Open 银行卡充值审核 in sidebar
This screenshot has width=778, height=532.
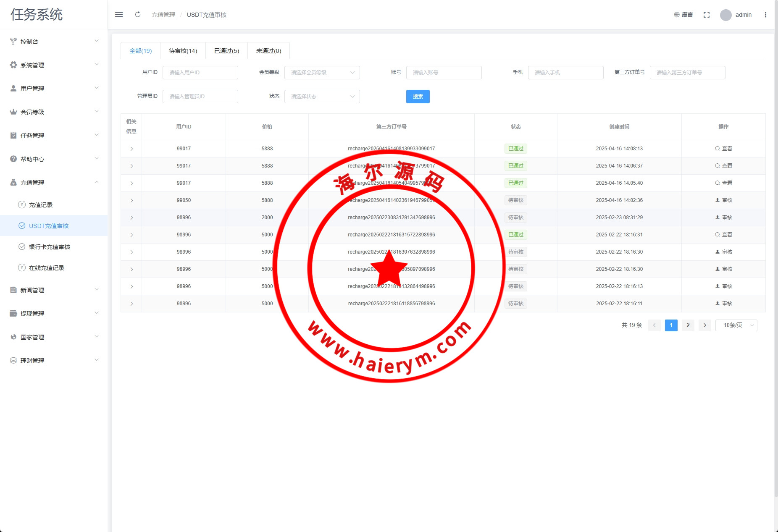[x=50, y=247]
